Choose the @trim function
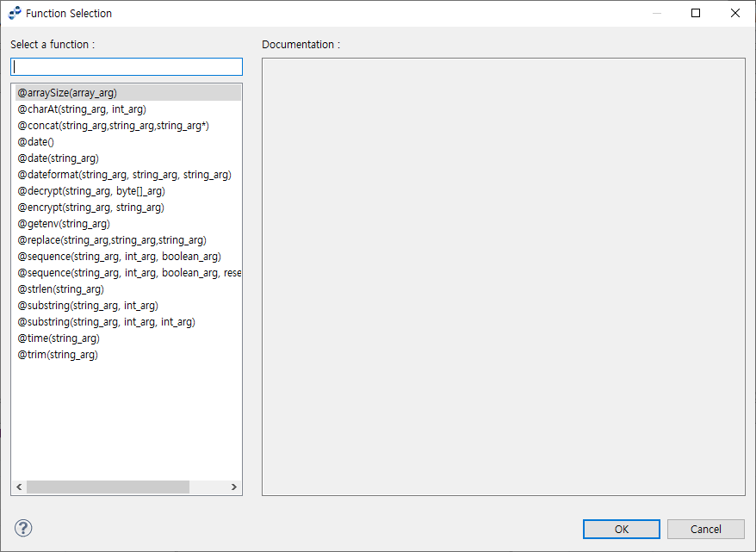 57,354
